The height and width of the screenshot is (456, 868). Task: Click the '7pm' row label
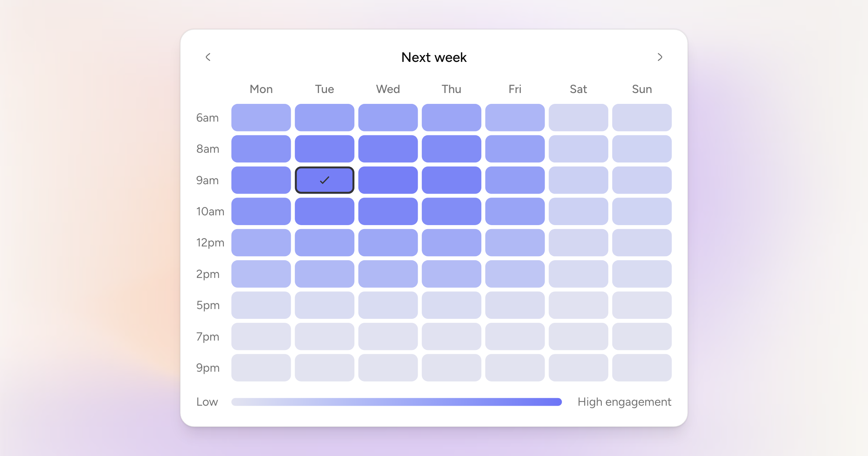click(x=208, y=337)
